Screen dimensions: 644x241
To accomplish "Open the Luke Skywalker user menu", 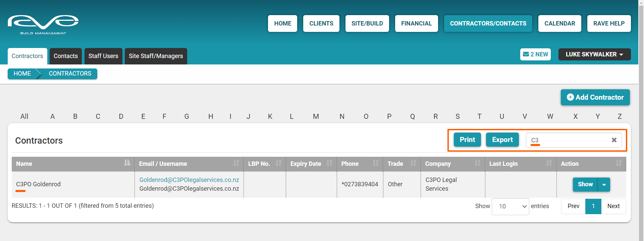I will click(x=594, y=54).
